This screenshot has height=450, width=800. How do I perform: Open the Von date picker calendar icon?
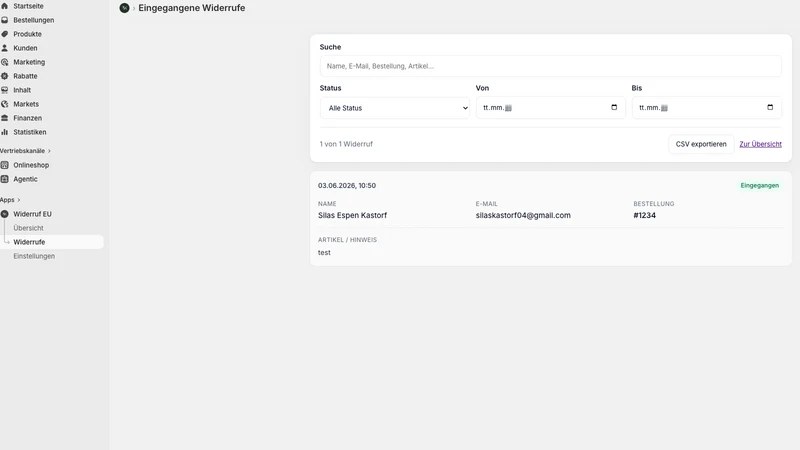point(614,107)
